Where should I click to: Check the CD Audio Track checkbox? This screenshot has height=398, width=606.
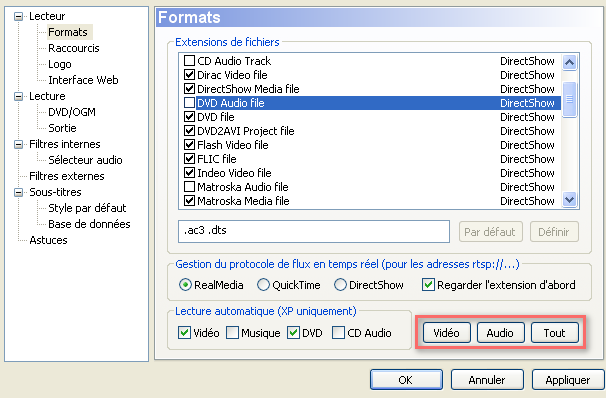pos(189,61)
